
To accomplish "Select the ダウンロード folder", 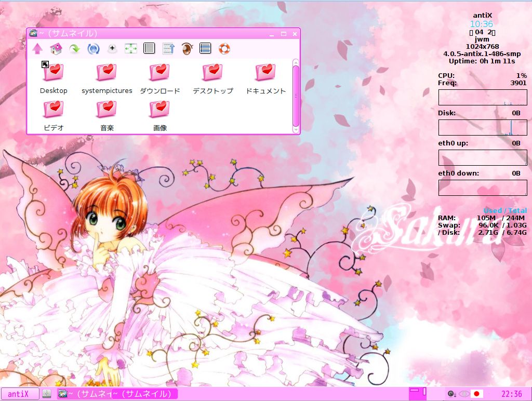I will (159, 73).
